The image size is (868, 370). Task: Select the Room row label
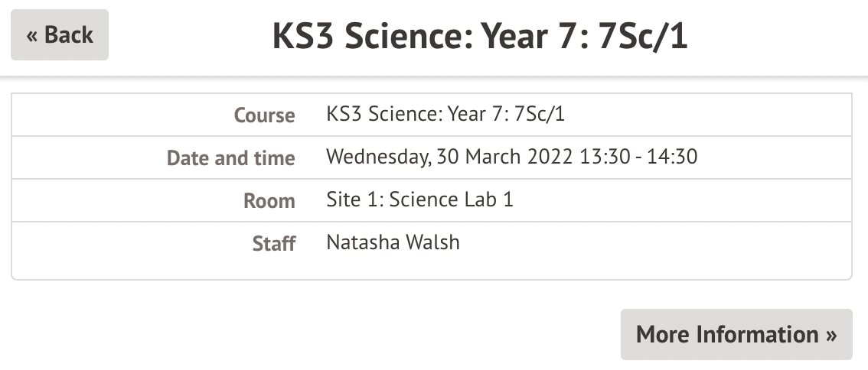tap(269, 201)
